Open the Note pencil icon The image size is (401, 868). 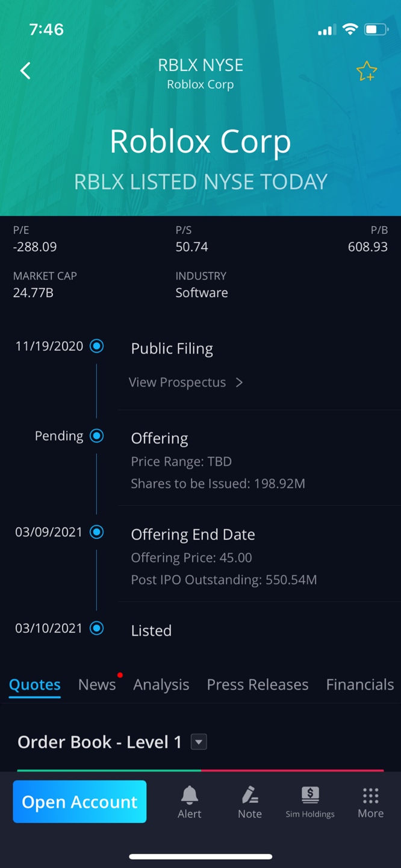tap(250, 796)
